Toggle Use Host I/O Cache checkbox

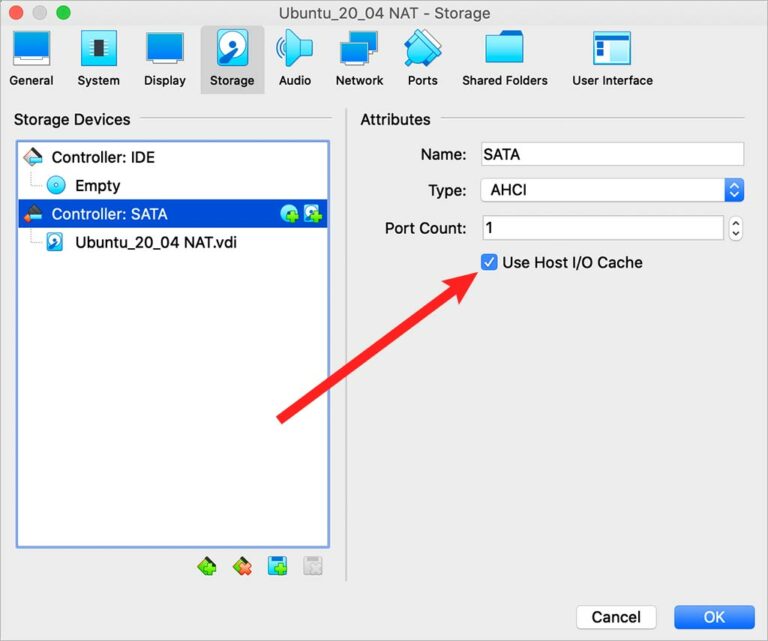[x=489, y=262]
